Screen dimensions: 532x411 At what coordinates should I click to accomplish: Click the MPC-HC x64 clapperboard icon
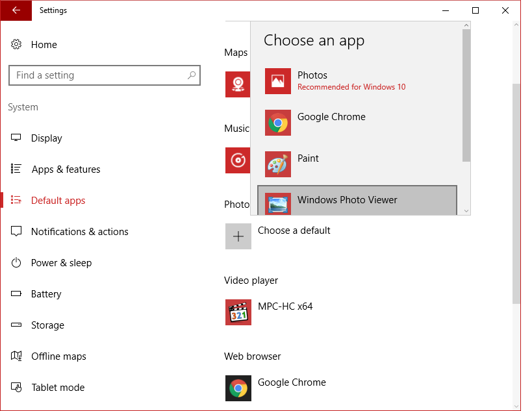(x=238, y=312)
